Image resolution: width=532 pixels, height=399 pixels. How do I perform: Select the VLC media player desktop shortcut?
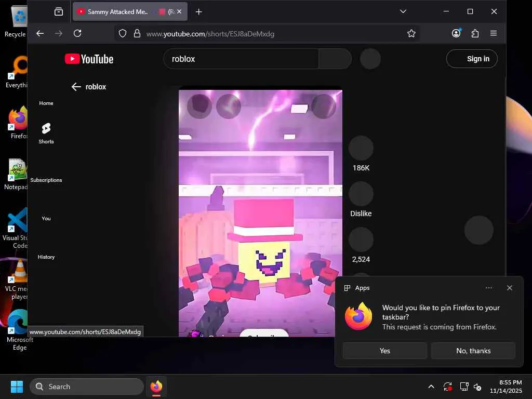coord(16,279)
